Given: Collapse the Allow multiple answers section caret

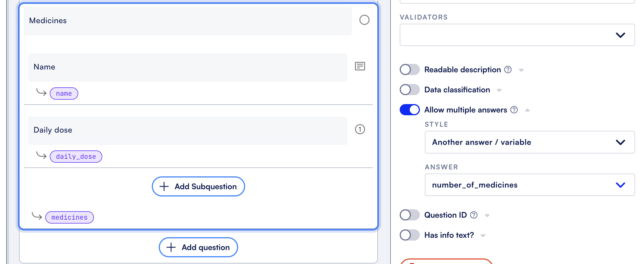Looking at the screenshot, I should coord(527,110).
